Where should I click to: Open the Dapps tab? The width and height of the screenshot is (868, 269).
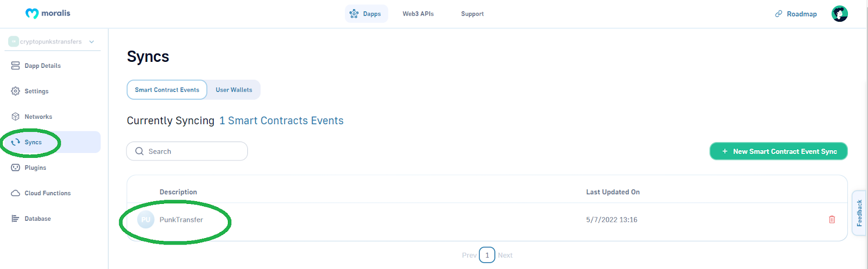[366, 14]
